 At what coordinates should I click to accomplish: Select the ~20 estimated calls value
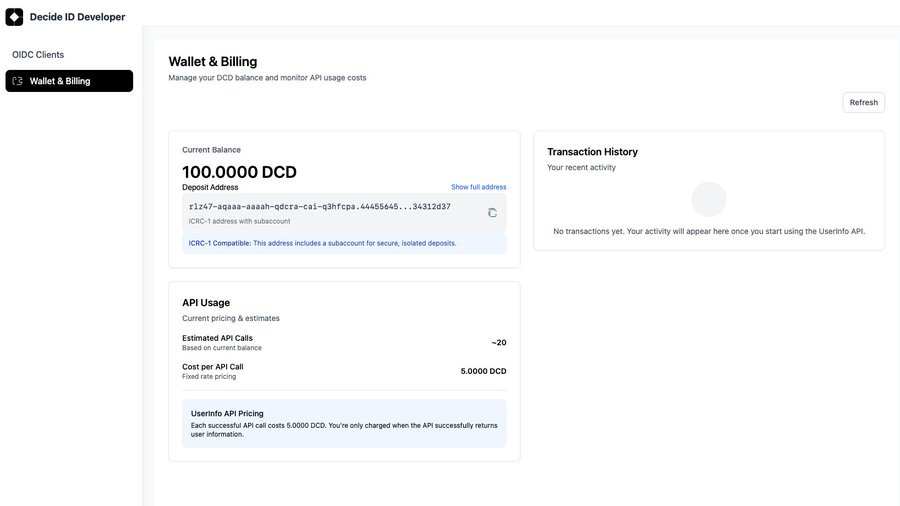(x=499, y=342)
